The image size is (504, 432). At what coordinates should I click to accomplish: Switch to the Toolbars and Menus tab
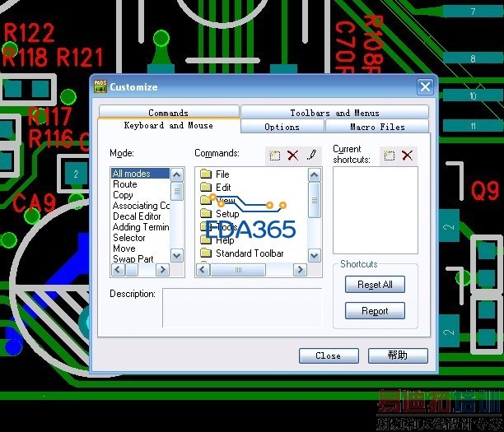point(334,113)
